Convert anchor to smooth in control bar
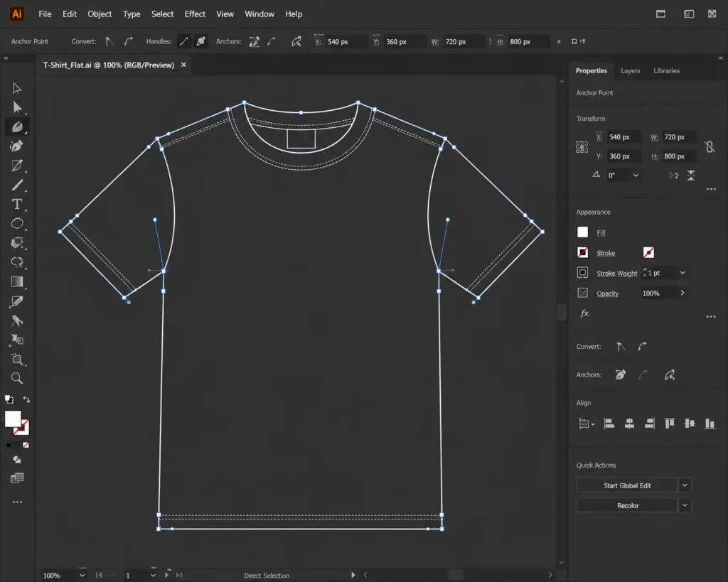This screenshot has height=582, width=728. click(129, 41)
